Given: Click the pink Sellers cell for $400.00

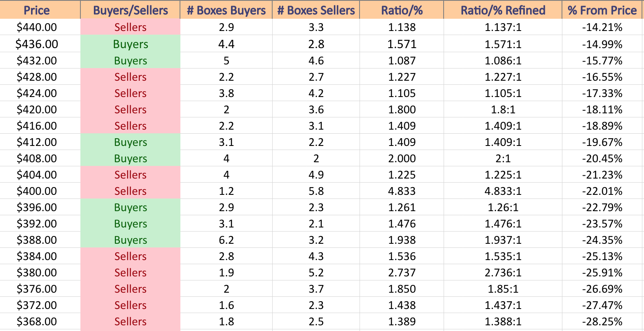Looking at the screenshot, I should [130, 191].
